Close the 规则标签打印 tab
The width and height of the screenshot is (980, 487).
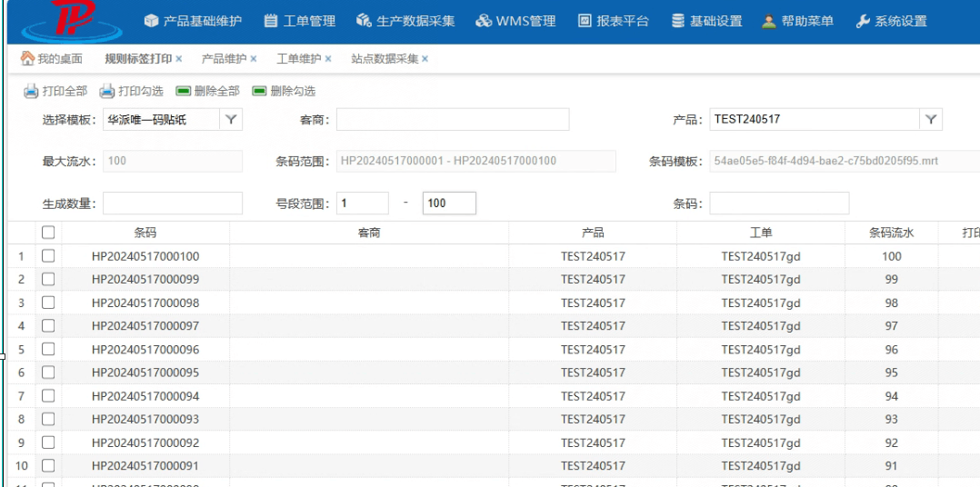click(178, 59)
